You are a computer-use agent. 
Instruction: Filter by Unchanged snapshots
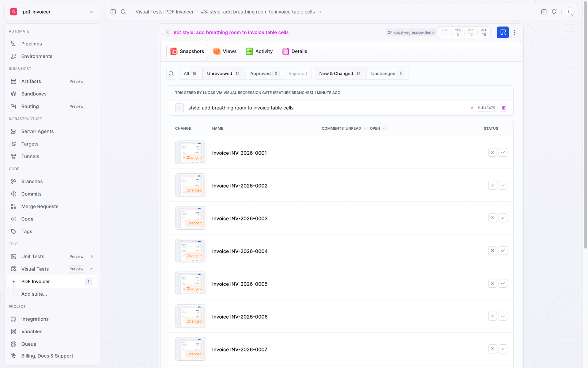tap(387, 74)
